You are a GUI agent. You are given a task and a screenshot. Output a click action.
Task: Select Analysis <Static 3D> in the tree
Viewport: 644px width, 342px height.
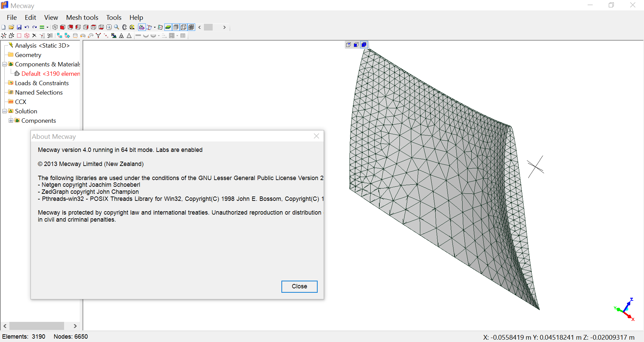click(x=42, y=45)
